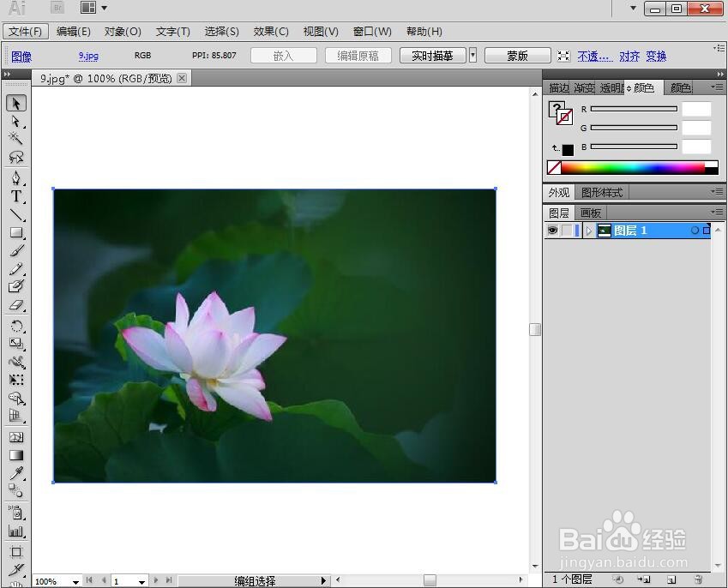
Task: Open the color panel options menu
Action: coord(718,87)
